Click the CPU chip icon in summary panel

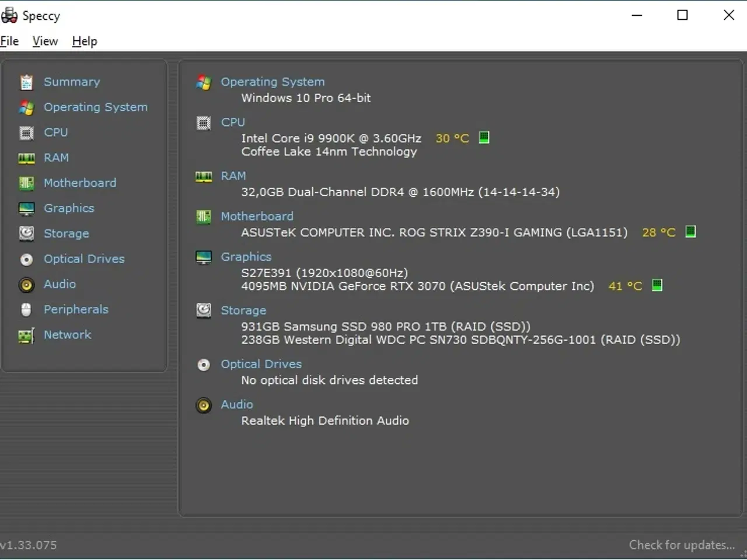pyautogui.click(x=204, y=123)
